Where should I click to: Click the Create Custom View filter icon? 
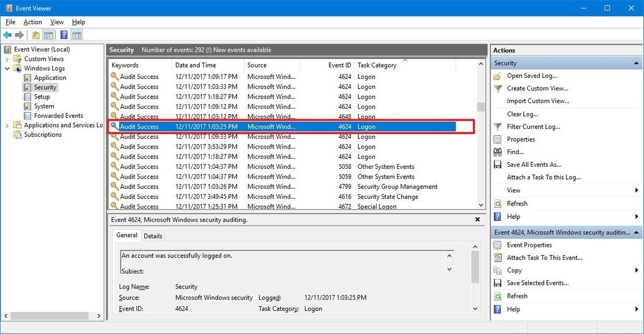pos(497,88)
